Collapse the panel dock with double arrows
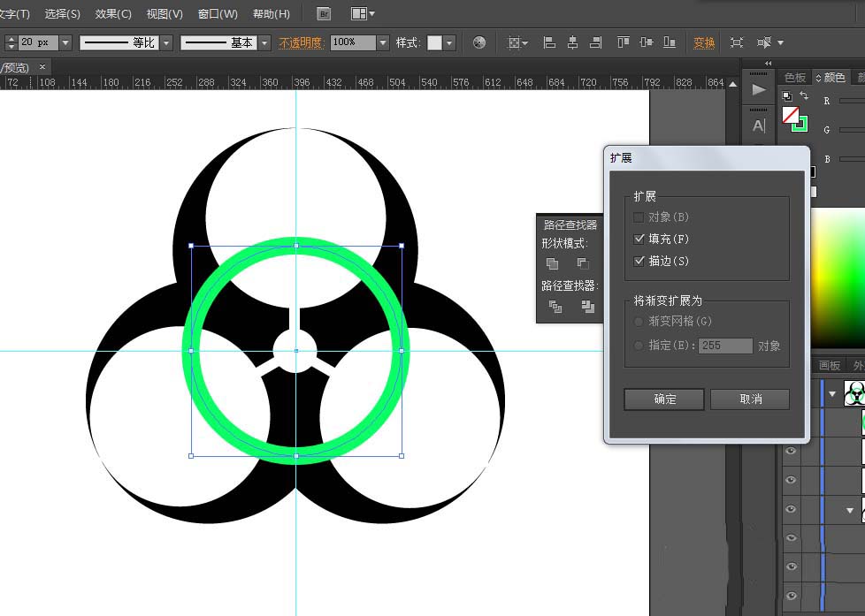The image size is (865, 616). pyautogui.click(x=768, y=64)
